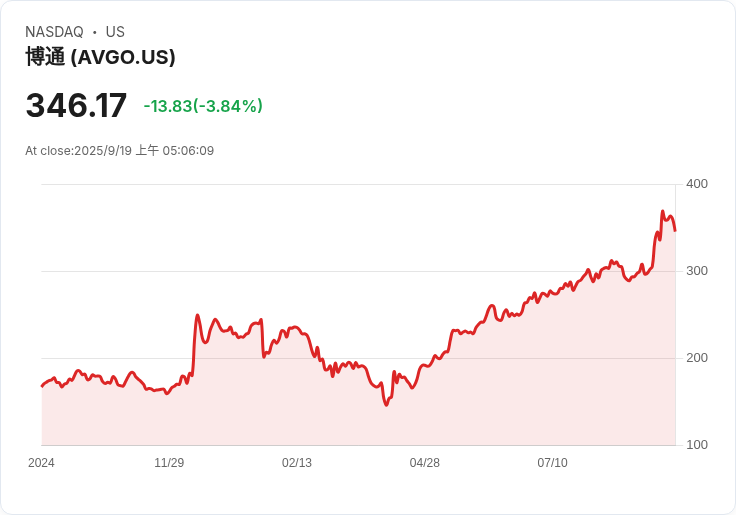The width and height of the screenshot is (736, 515).
Task: Click the 07/10 x-axis date label
Action: point(552,463)
